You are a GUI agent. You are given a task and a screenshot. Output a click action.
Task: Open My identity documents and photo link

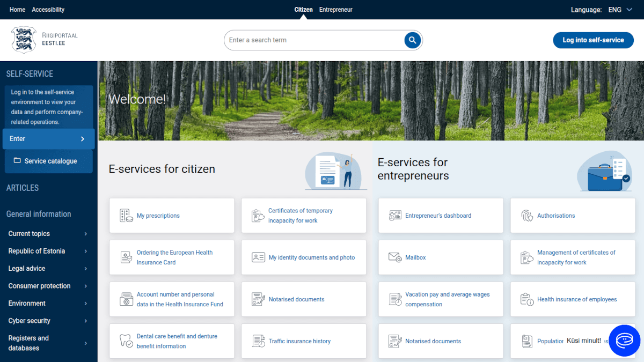312,257
